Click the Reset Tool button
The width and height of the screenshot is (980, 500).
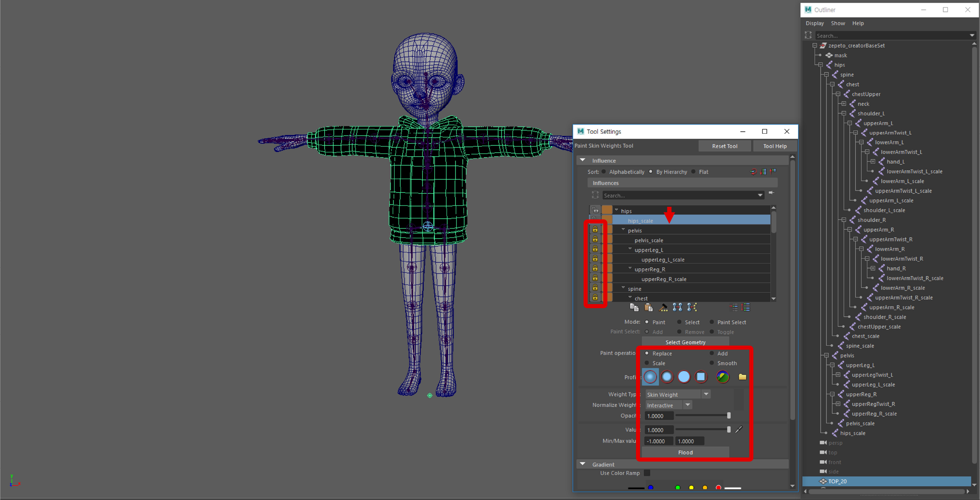pyautogui.click(x=724, y=146)
